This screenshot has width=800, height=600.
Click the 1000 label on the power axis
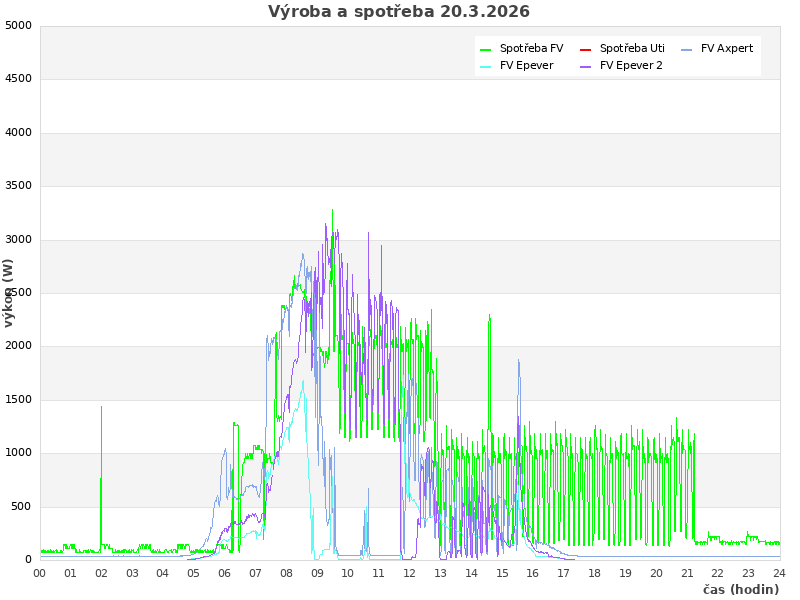coord(18,453)
